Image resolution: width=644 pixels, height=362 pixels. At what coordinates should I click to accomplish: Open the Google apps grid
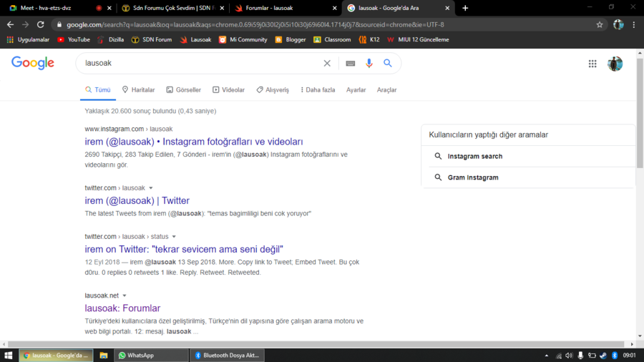point(592,64)
